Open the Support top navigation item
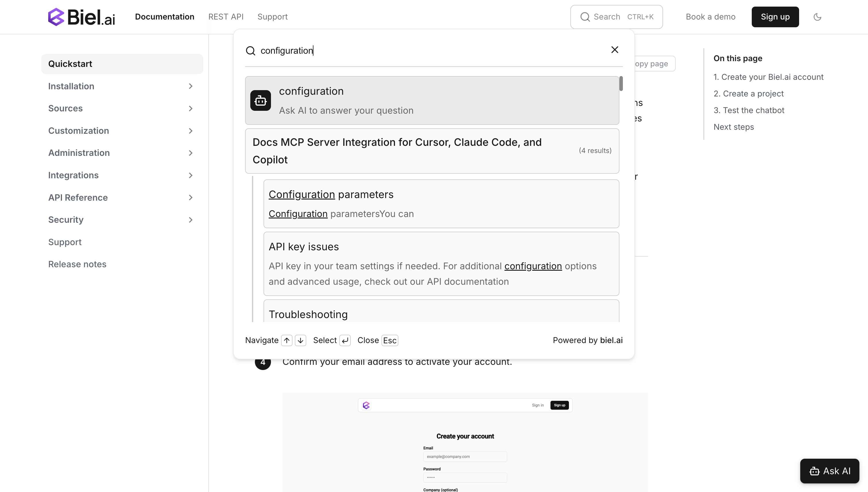868x492 pixels. coord(272,17)
